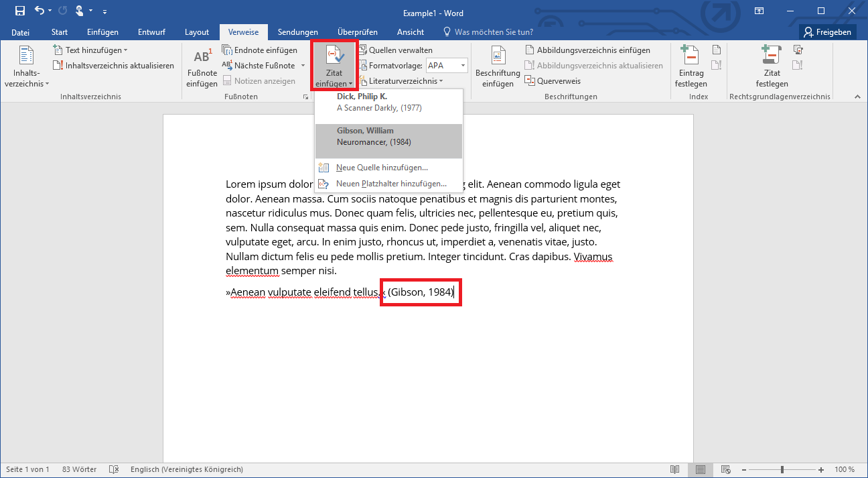Screen dimensions: 868x478
Task: Go to Nächste Fußnote
Action: (259, 66)
